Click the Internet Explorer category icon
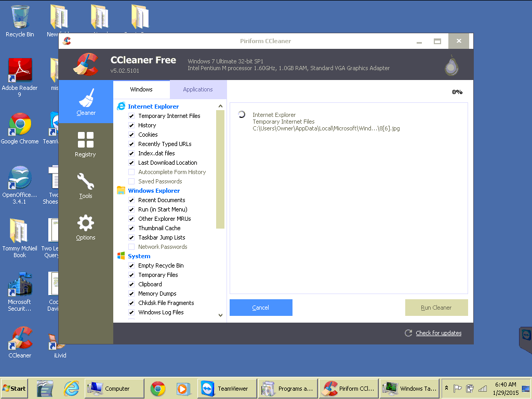 tap(121, 106)
